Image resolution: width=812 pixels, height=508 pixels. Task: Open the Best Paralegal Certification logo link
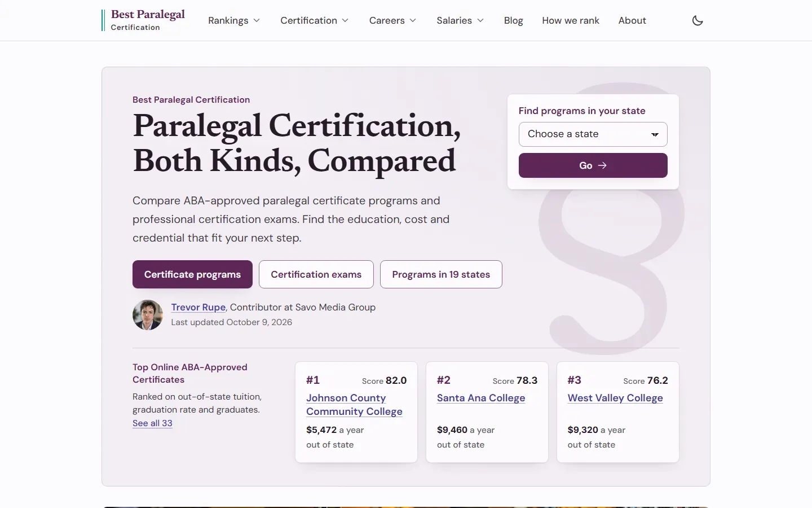click(x=144, y=20)
